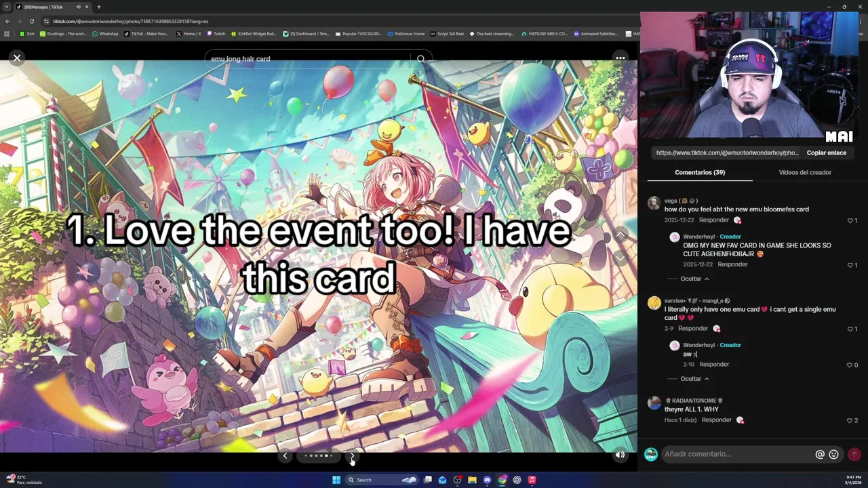The height and width of the screenshot is (488, 868).
Task: Open the HATSUNE MIKU bookmark
Action: [x=545, y=33]
